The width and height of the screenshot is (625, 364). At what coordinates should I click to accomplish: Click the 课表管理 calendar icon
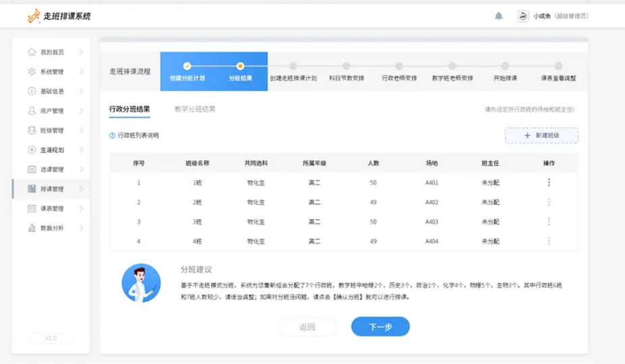[32, 208]
